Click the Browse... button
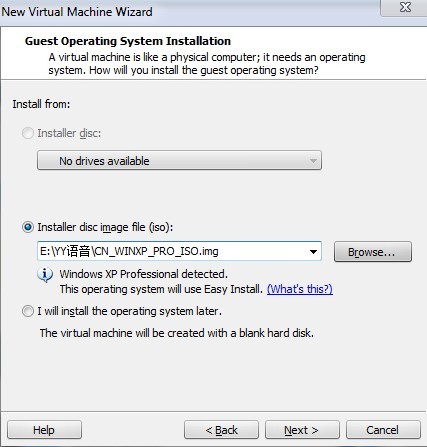This screenshot has height=447, width=427. tap(373, 252)
